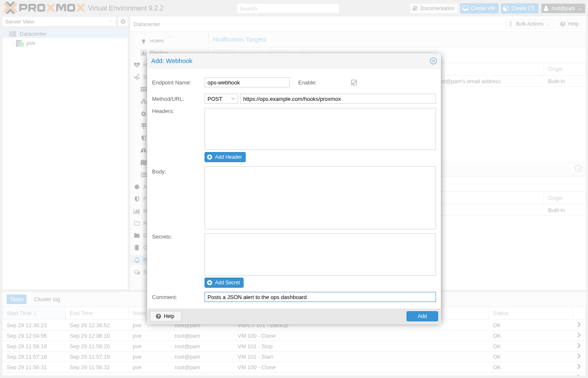588x378 pixels.
Task: Toggle the Enable checkbox
Action: click(x=354, y=83)
